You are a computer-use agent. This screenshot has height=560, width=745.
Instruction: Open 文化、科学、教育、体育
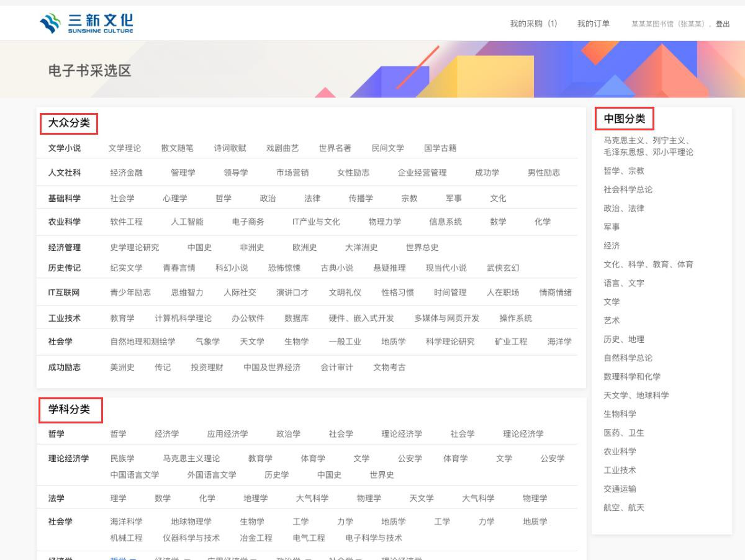(648, 264)
